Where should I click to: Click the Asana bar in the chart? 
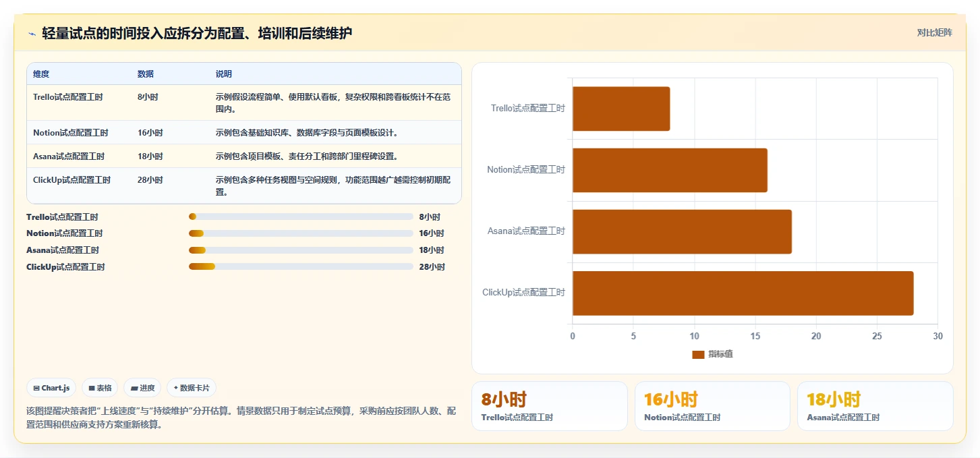point(682,231)
